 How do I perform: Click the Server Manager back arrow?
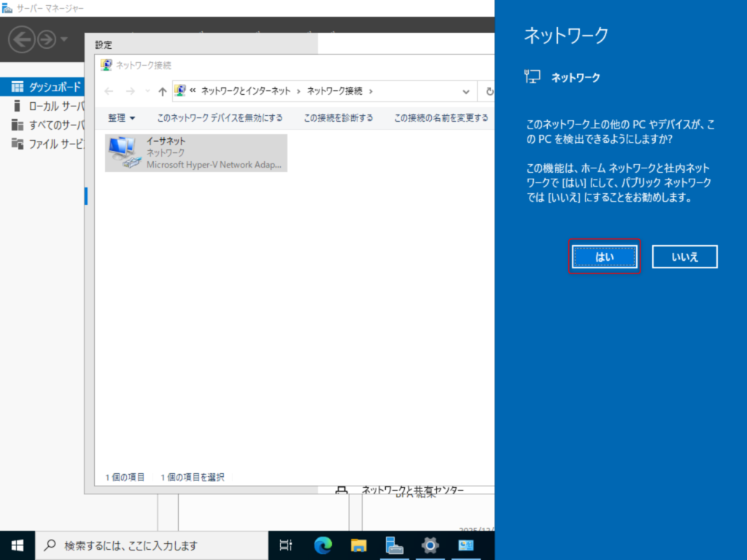tap(22, 39)
